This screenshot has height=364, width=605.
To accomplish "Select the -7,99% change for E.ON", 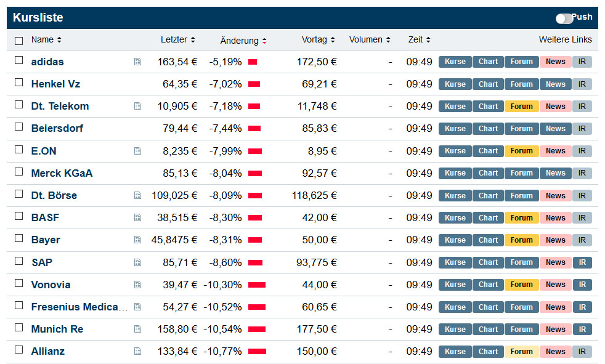I will (x=225, y=151).
